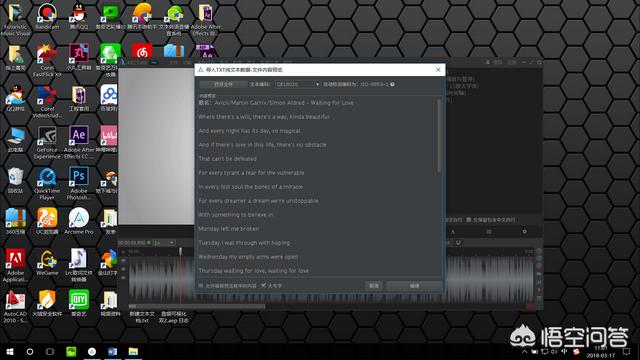Open the Lrc lyrics converter file icon
The width and height of the screenshot is (640, 360).
click(x=78, y=265)
